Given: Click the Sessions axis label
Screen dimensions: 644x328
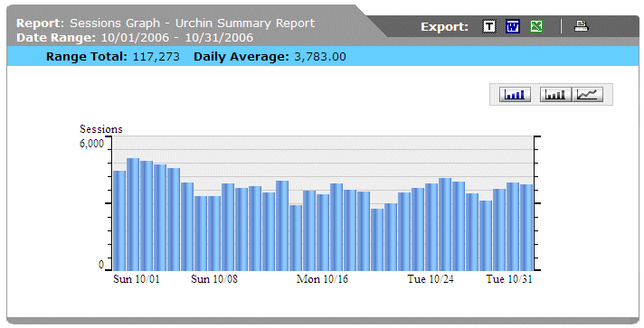Looking at the screenshot, I should [x=101, y=129].
